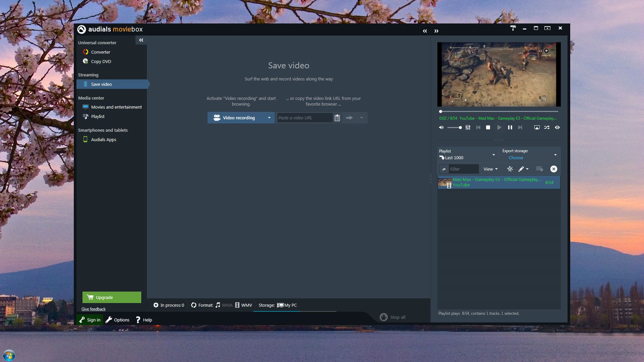Click the remove-from-playlist lines icon
644x362 pixels.
coord(540,169)
